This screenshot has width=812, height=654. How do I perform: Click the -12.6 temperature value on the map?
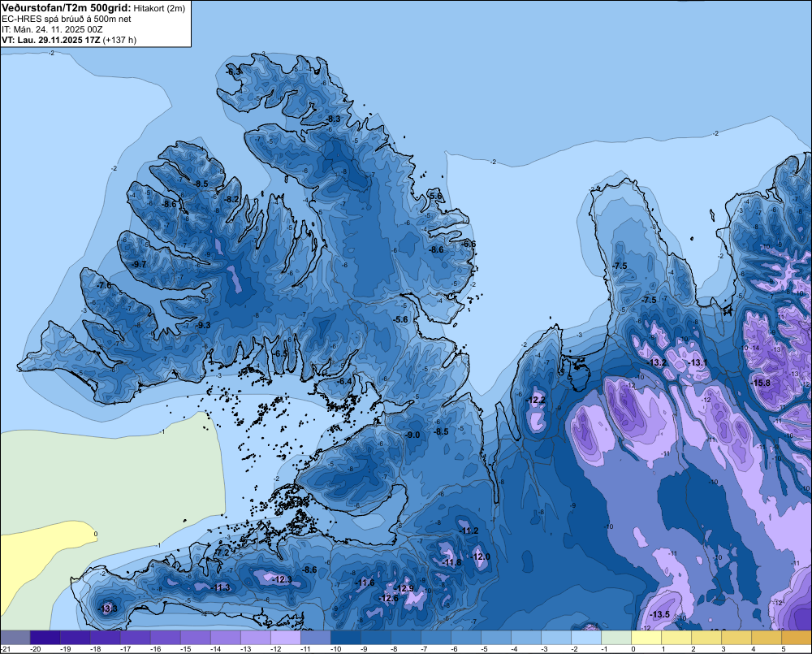coord(389,598)
